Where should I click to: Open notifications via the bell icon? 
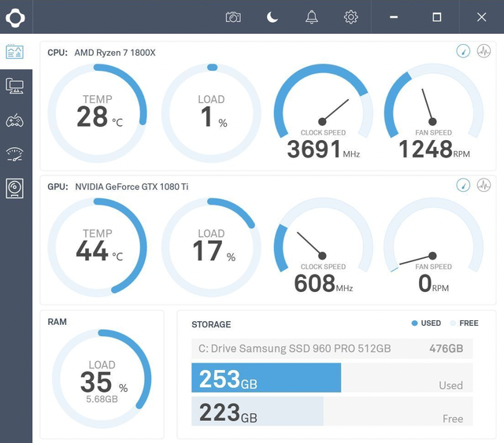tap(312, 17)
